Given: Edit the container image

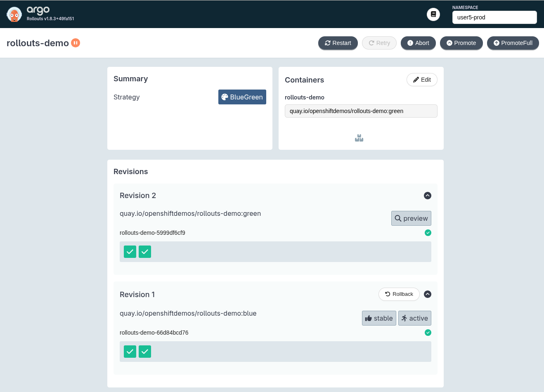Looking at the screenshot, I should (422, 80).
